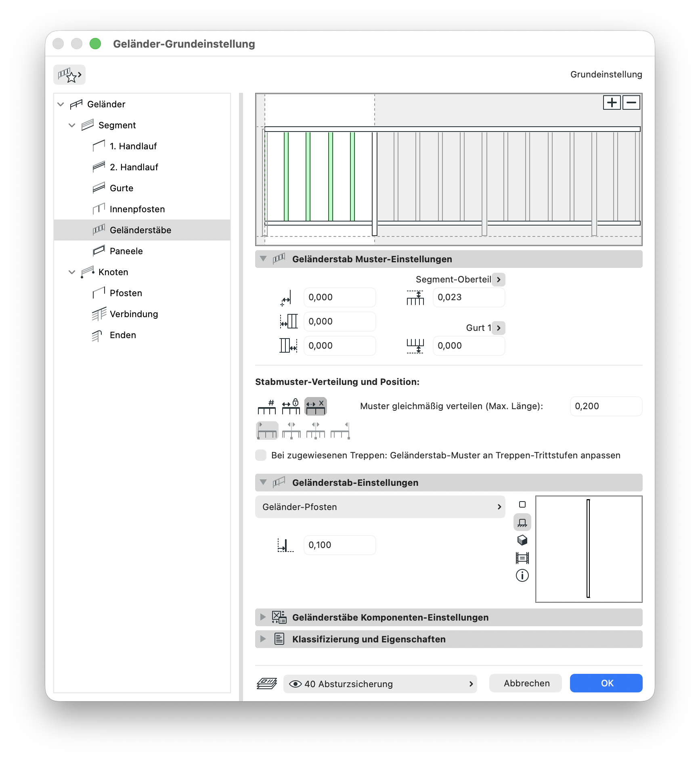Screen dimensions: 700x761
Task: Expand Geländerstäbe Komponenten-Einstellungen panel
Action: point(263,617)
